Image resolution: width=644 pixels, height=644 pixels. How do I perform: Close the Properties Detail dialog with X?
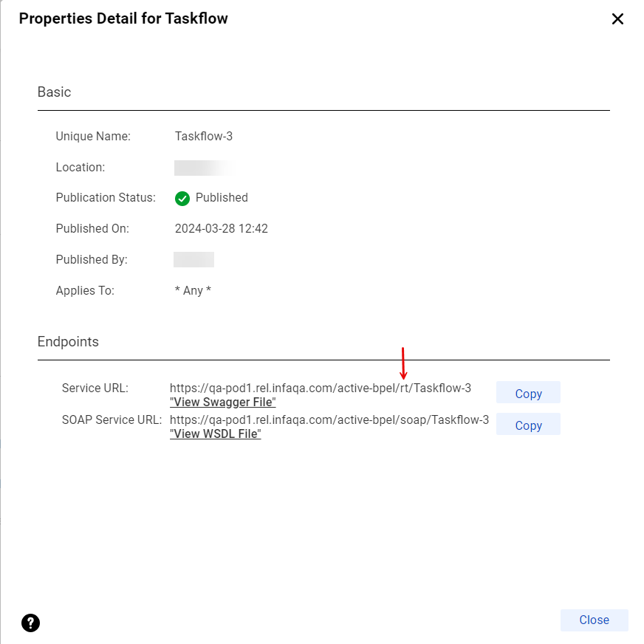point(617,19)
